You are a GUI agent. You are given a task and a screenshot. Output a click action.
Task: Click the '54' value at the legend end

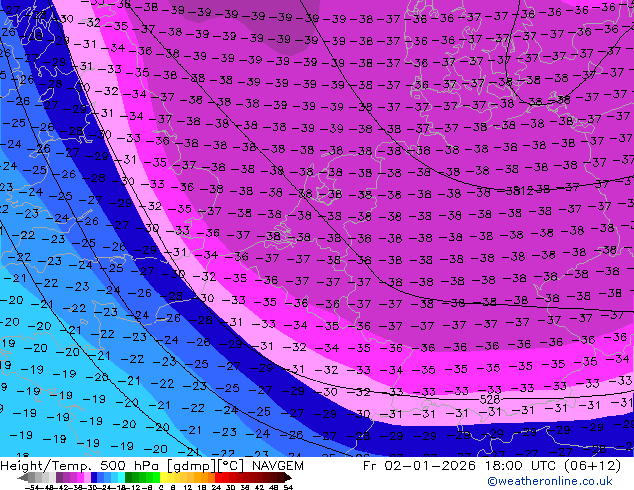(287, 487)
